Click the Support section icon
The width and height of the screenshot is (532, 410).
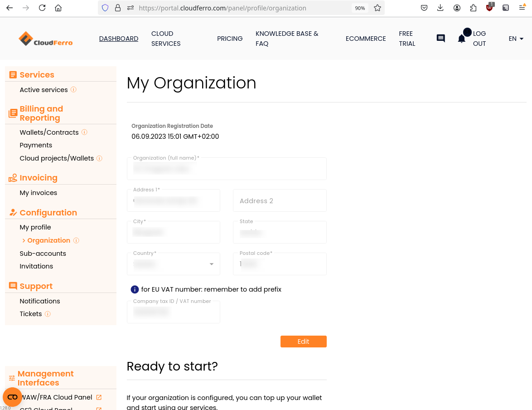[x=12, y=286]
